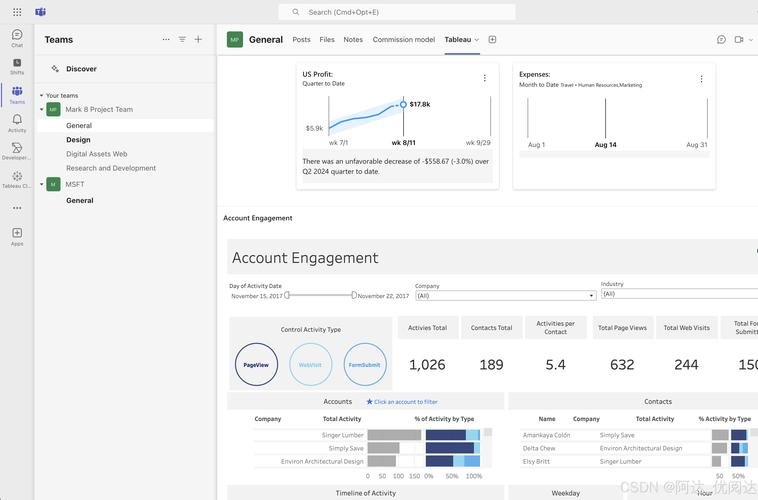Click the MSFT team avatar
Image resolution: width=758 pixels, height=500 pixels.
(x=53, y=184)
